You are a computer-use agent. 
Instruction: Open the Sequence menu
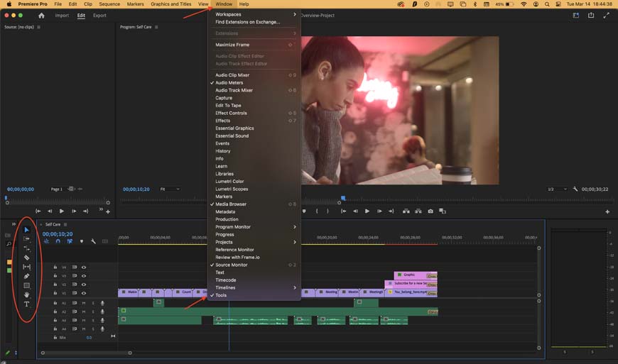109,4
